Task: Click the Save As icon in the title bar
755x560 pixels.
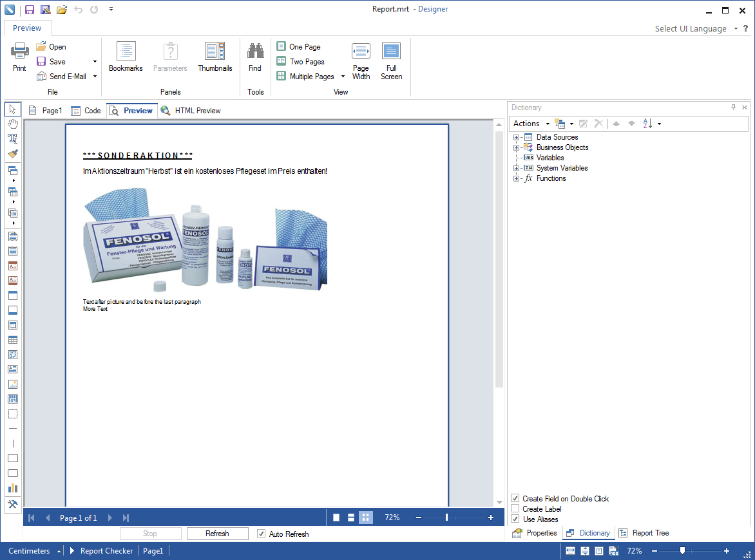Action: 45,9
